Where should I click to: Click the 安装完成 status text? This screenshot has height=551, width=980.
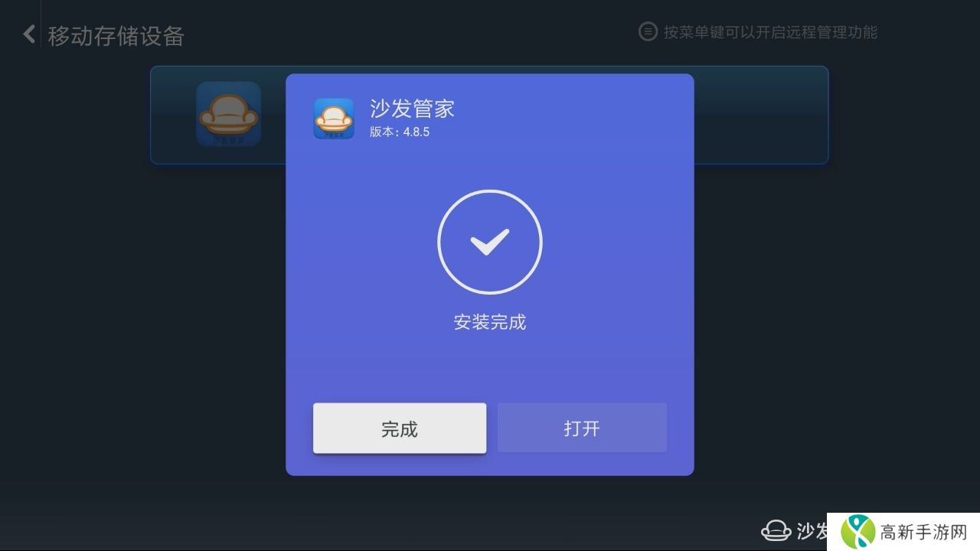pos(490,322)
